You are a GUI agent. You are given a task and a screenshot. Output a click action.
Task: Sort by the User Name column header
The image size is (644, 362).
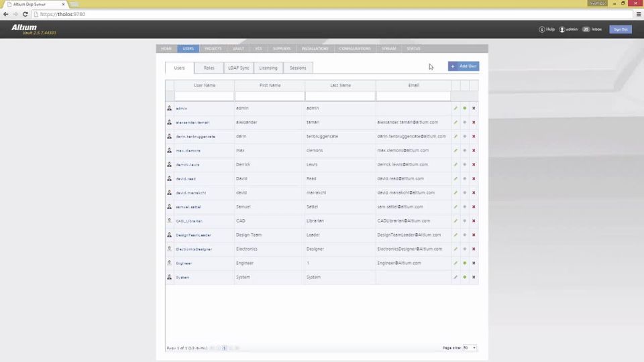205,85
